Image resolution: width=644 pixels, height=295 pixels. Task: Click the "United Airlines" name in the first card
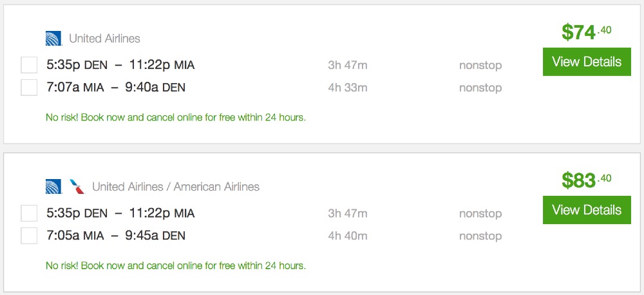point(104,39)
